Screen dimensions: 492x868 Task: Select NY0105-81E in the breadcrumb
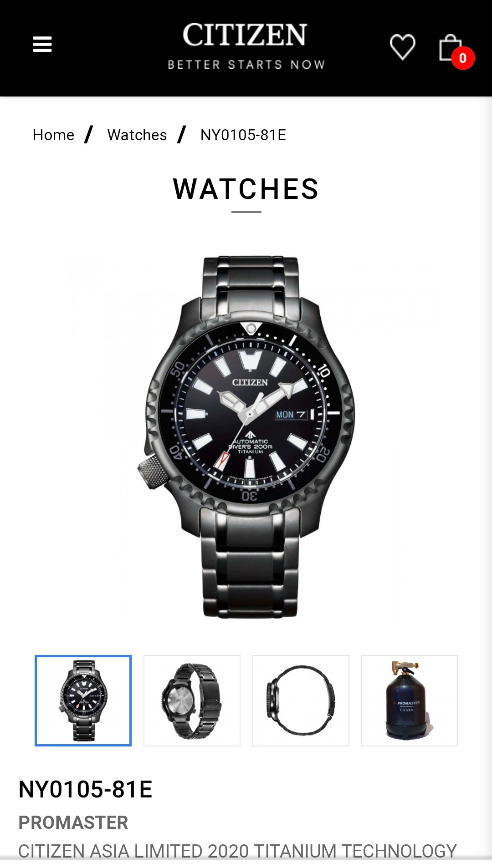(x=243, y=135)
